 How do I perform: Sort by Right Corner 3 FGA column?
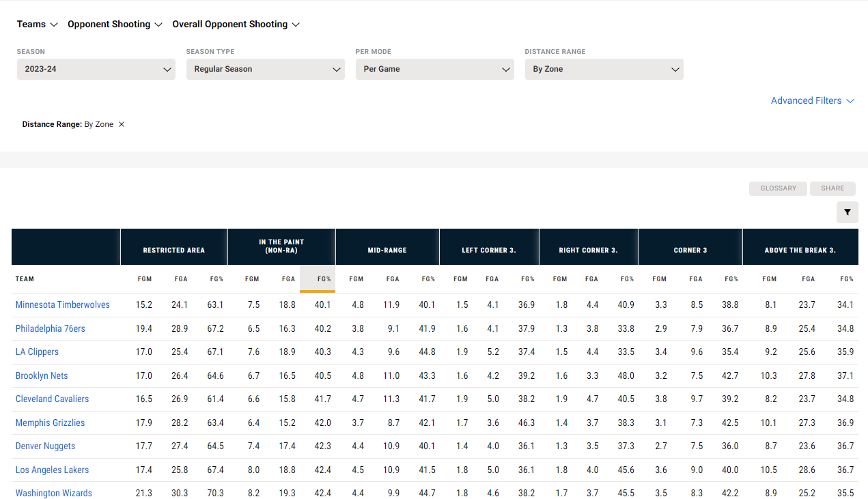(591, 279)
